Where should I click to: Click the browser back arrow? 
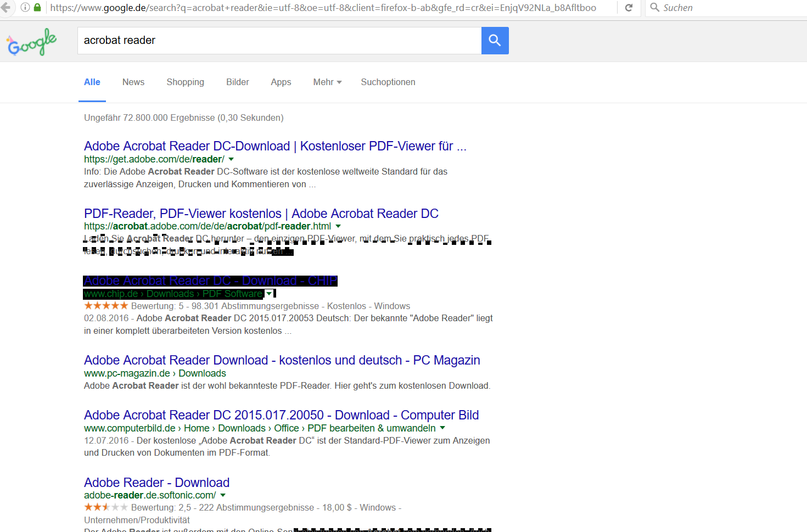tap(5, 8)
